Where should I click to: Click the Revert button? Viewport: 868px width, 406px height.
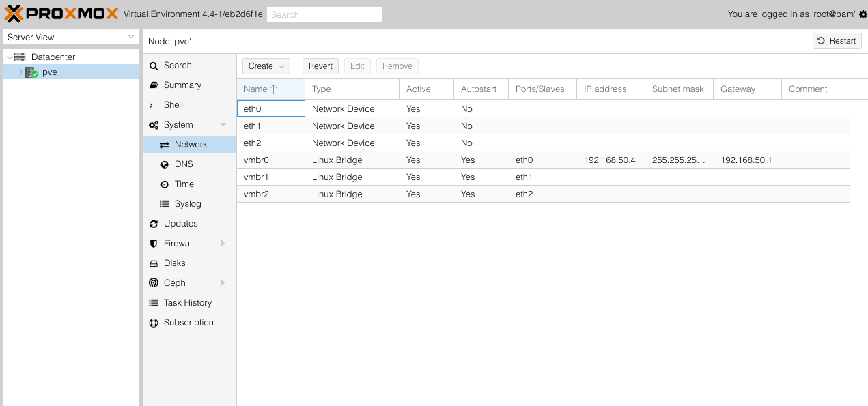point(320,66)
